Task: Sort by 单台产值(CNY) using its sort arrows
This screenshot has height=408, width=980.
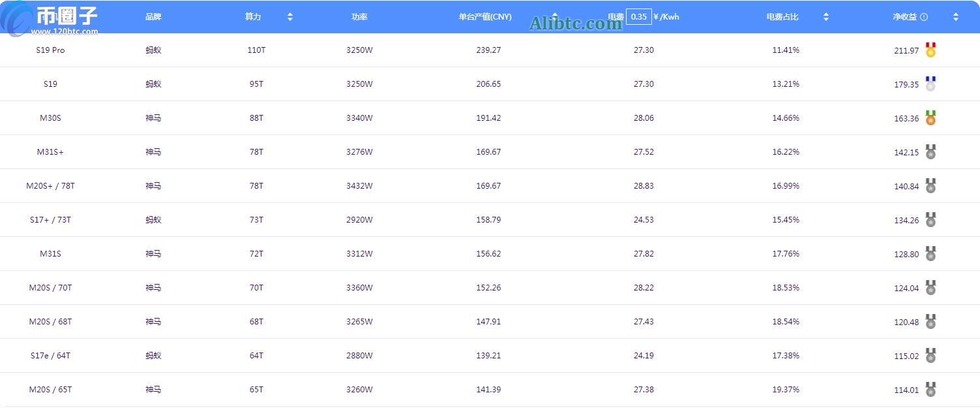Action: click(555, 17)
